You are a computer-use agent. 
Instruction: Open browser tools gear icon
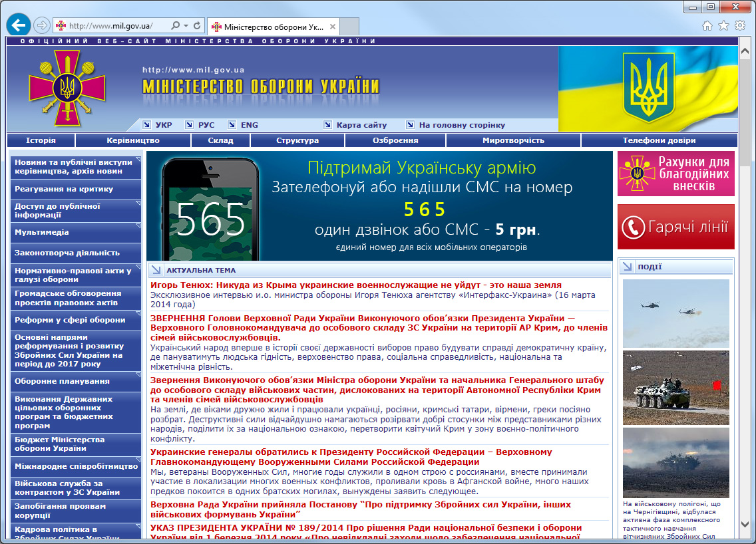pos(739,25)
